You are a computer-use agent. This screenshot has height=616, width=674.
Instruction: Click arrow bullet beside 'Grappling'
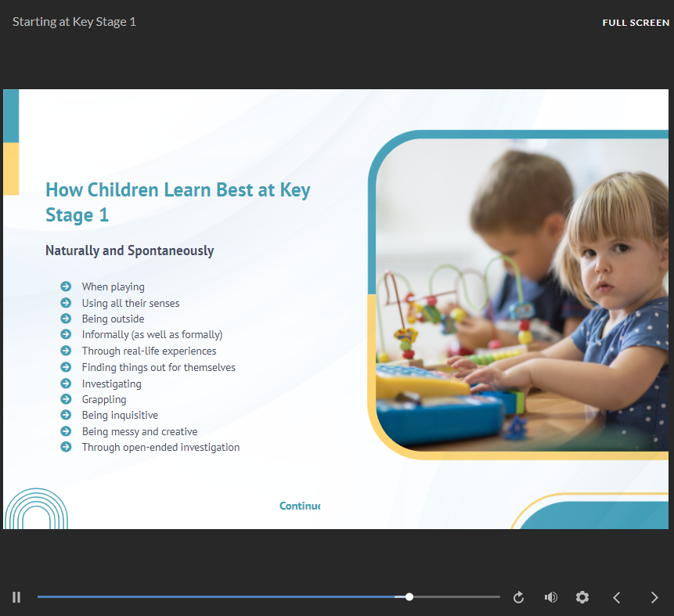point(66,399)
